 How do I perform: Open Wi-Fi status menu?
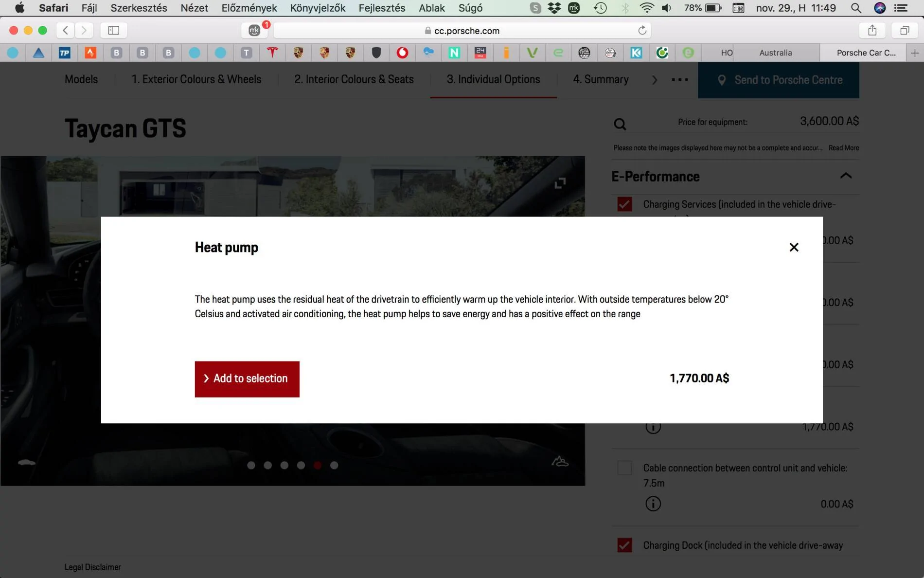click(647, 8)
